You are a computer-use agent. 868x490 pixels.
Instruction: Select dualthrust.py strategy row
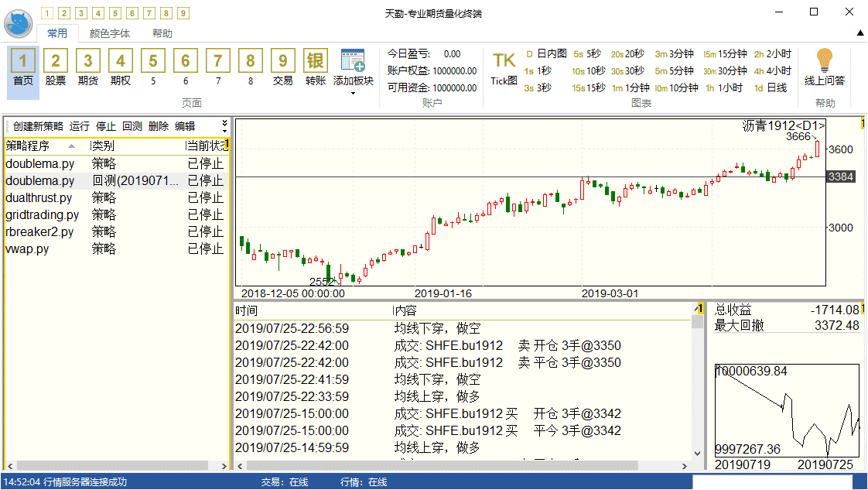click(x=116, y=197)
